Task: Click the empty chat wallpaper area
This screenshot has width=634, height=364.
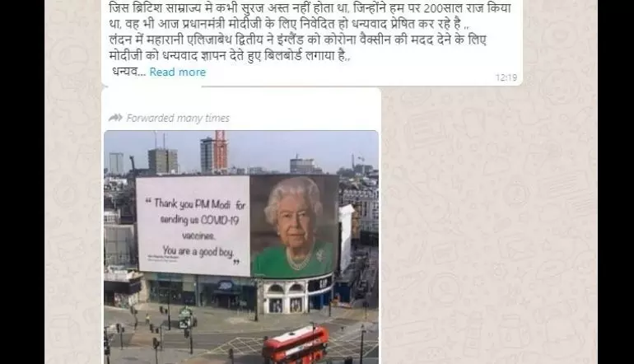Action: [x=489, y=226]
